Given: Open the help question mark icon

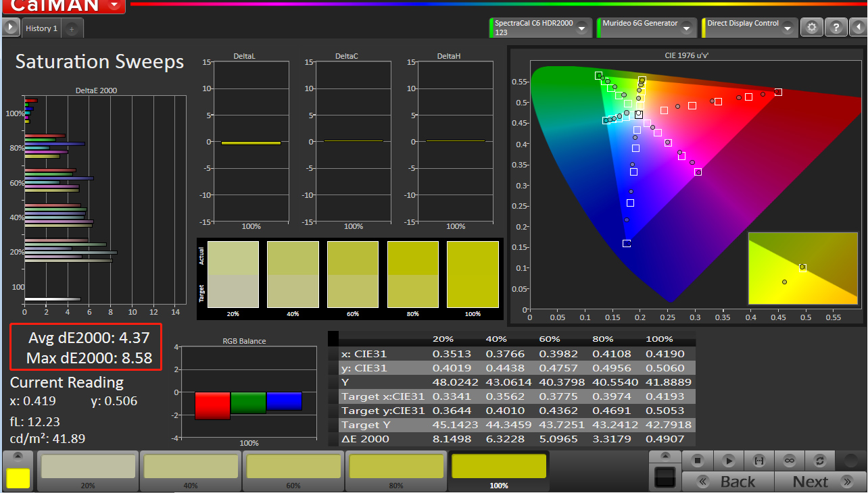Looking at the screenshot, I should [x=836, y=28].
